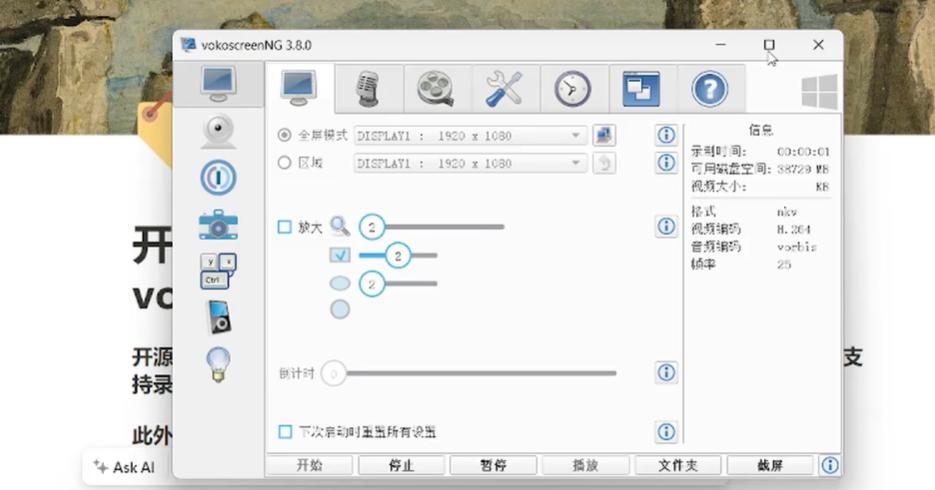Adjust the blue slider beside the checked box
The height and width of the screenshot is (490, 935).
[x=398, y=256]
